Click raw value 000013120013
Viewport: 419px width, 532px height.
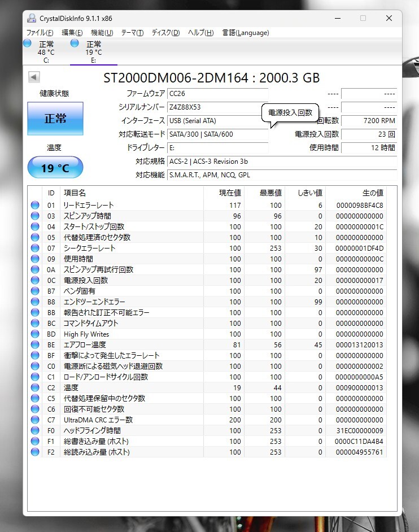point(360,345)
